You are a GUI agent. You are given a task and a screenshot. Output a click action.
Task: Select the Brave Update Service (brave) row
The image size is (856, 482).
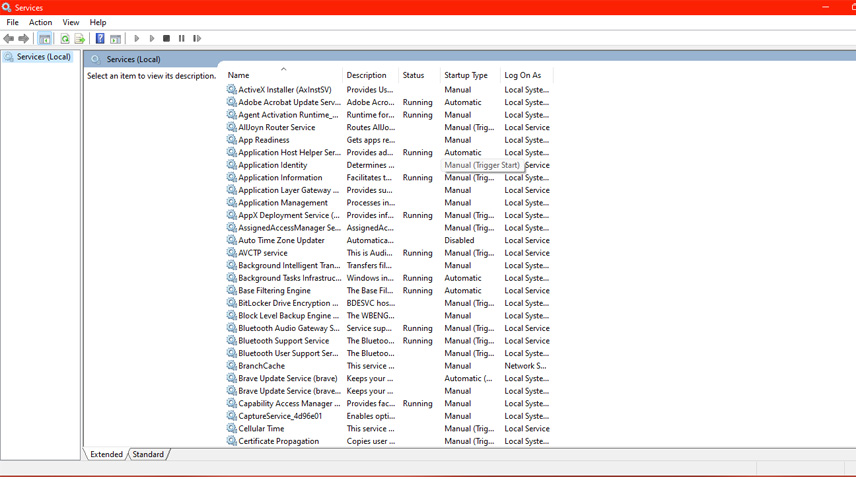(388, 378)
